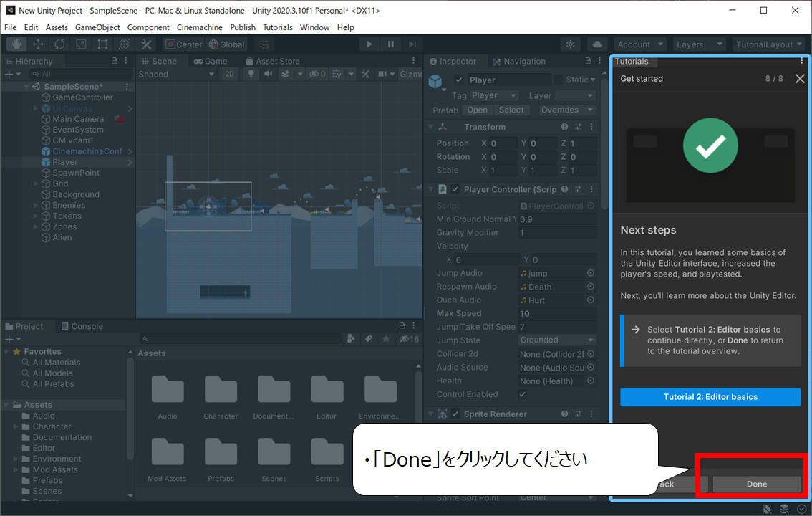
Task: Open the Cinemachine menu
Action: (199, 27)
